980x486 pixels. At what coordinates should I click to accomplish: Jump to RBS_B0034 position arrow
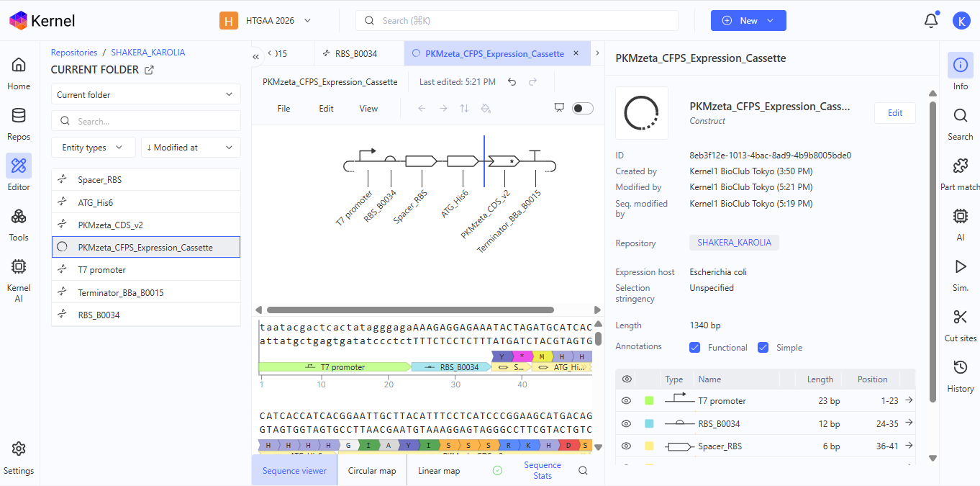(x=909, y=423)
